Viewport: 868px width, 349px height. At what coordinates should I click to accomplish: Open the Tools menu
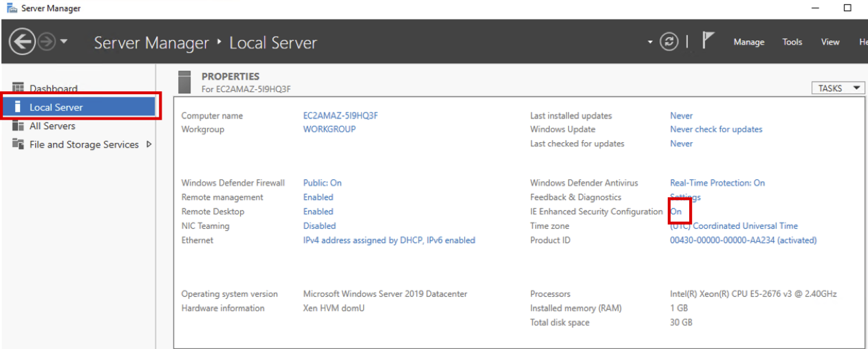click(792, 42)
